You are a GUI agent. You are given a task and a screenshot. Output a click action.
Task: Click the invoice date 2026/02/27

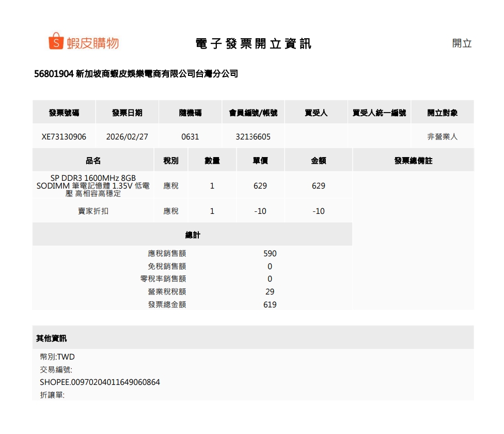click(127, 137)
